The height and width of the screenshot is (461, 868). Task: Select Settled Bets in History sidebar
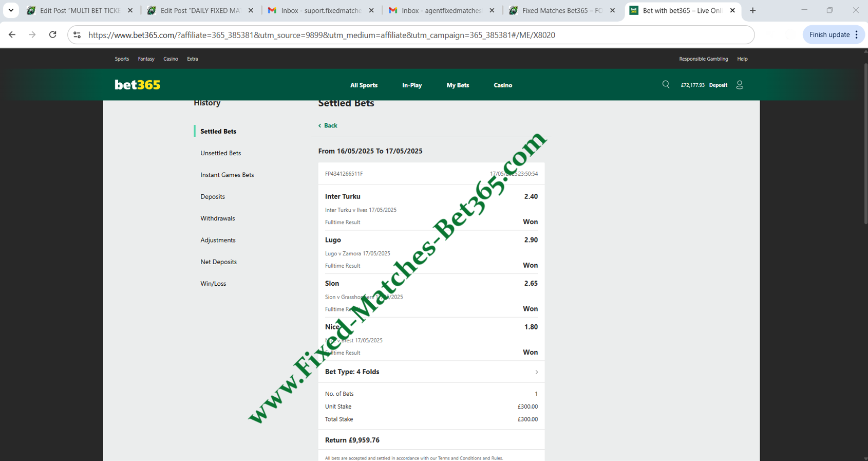[x=218, y=131]
